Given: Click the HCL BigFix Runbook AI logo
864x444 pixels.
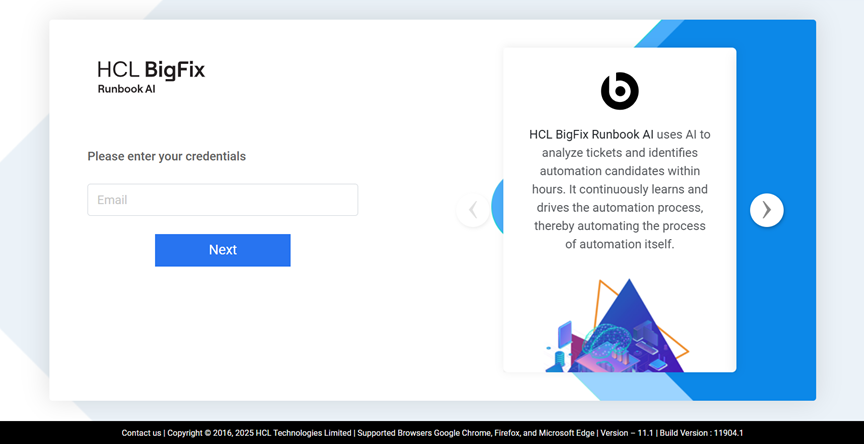Looking at the screenshot, I should point(151,77).
